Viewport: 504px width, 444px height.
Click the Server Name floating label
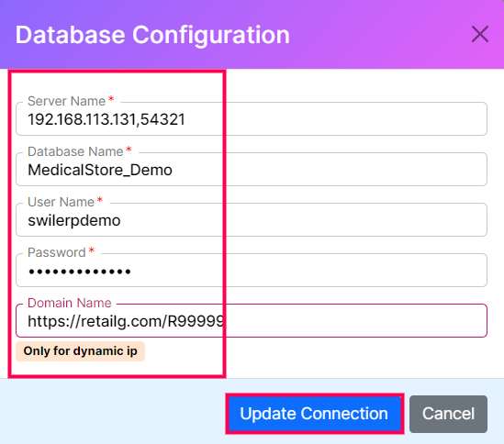[x=66, y=101]
